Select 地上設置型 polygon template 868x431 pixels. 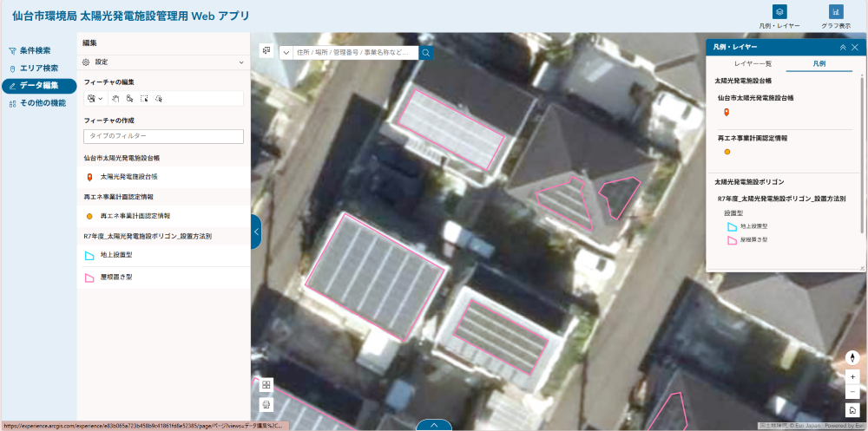163,256
